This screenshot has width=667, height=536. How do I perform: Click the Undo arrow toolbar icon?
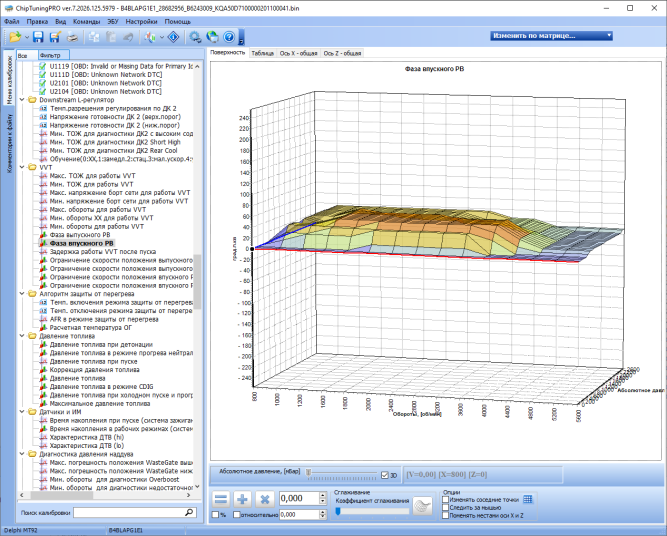pyautogui.click(x=128, y=37)
